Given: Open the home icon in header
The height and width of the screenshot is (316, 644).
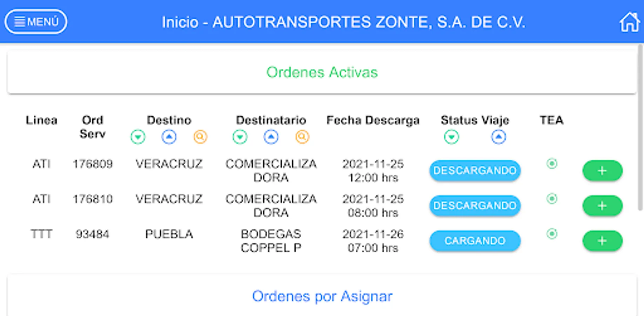Looking at the screenshot, I should [629, 22].
